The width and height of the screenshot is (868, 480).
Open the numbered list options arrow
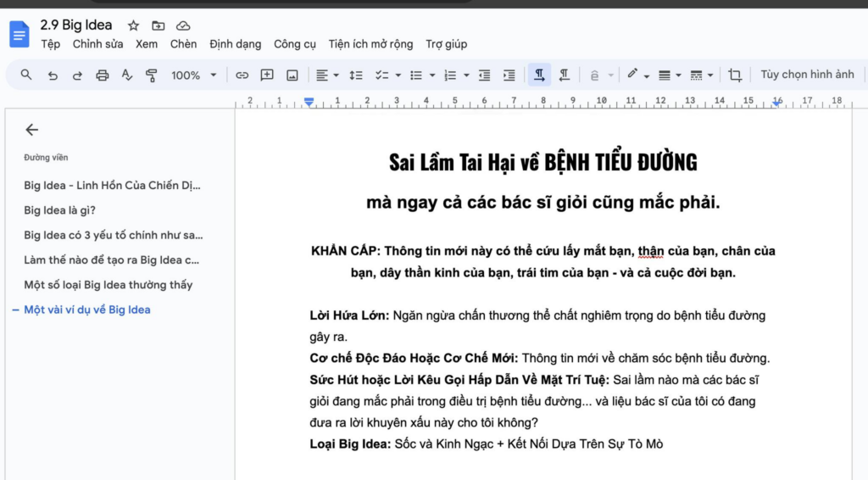coord(467,75)
